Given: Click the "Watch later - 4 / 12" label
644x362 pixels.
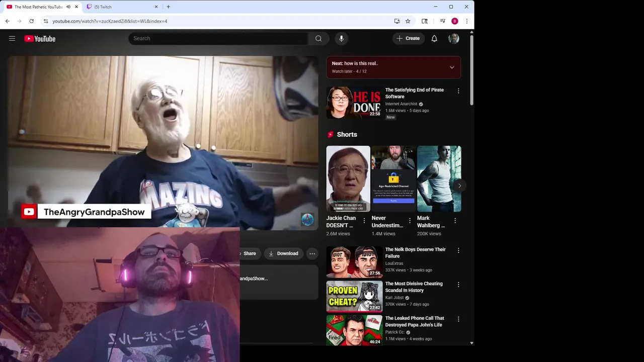Looking at the screenshot, I should pos(349,71).
